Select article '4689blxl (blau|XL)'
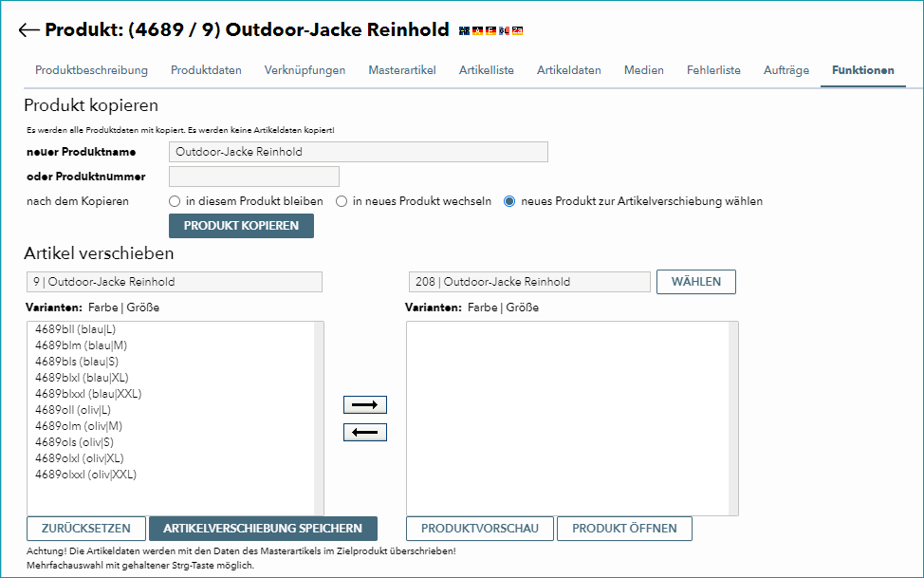 [x=82, y=378]
